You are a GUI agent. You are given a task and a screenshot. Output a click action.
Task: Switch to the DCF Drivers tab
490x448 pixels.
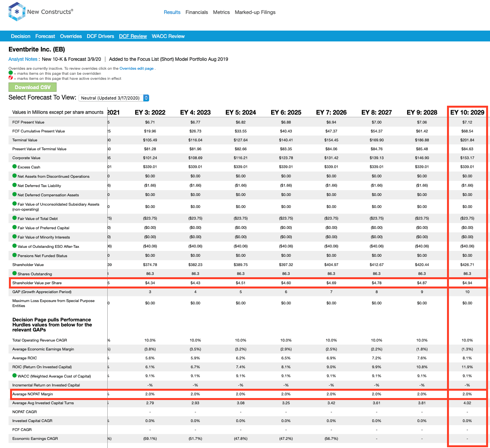pyautogui.click(x=100, y=36)
